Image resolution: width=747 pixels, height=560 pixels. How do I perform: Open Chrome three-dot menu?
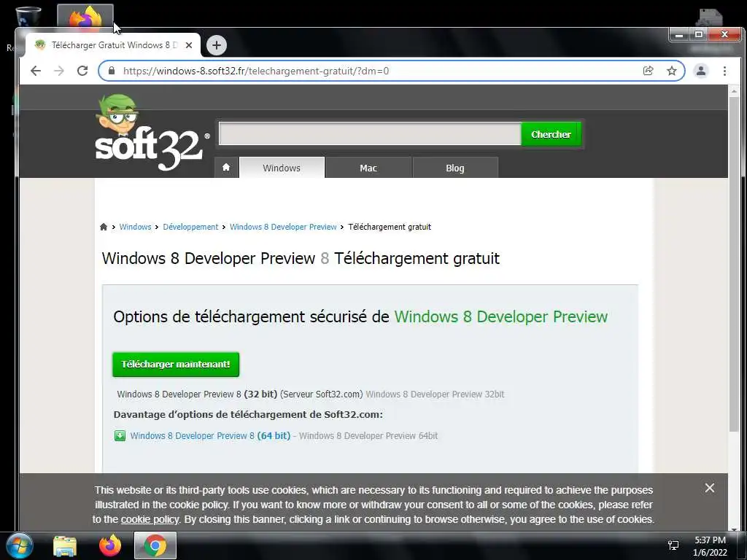coord(724,71)
